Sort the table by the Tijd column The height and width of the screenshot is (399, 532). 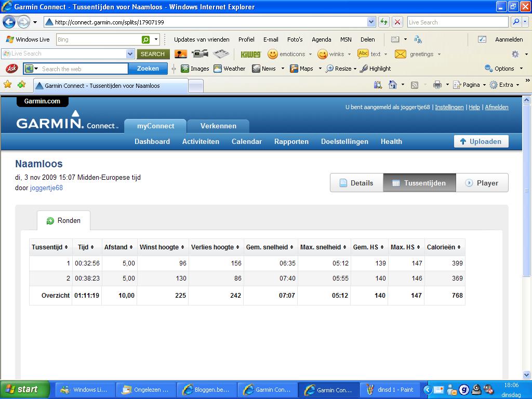[86, 247]
